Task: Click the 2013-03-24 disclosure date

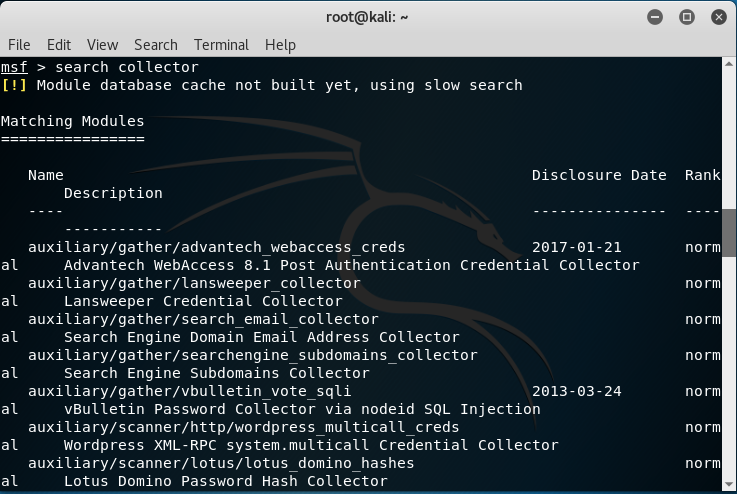Action: coord(577,392)
